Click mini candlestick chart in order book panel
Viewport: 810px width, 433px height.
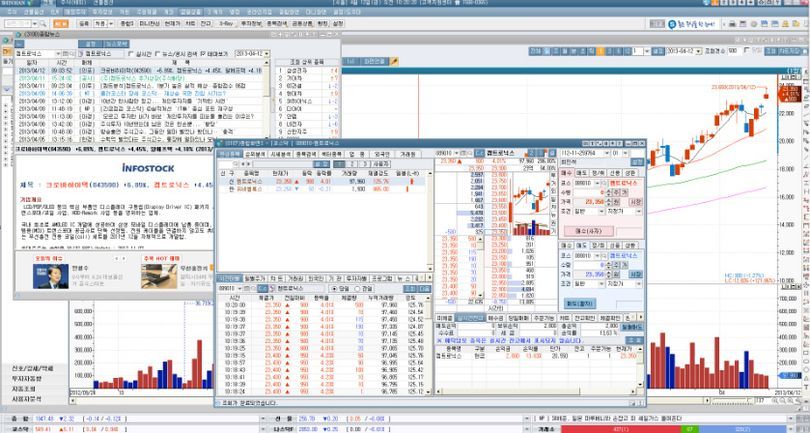[x=531, y=204]
